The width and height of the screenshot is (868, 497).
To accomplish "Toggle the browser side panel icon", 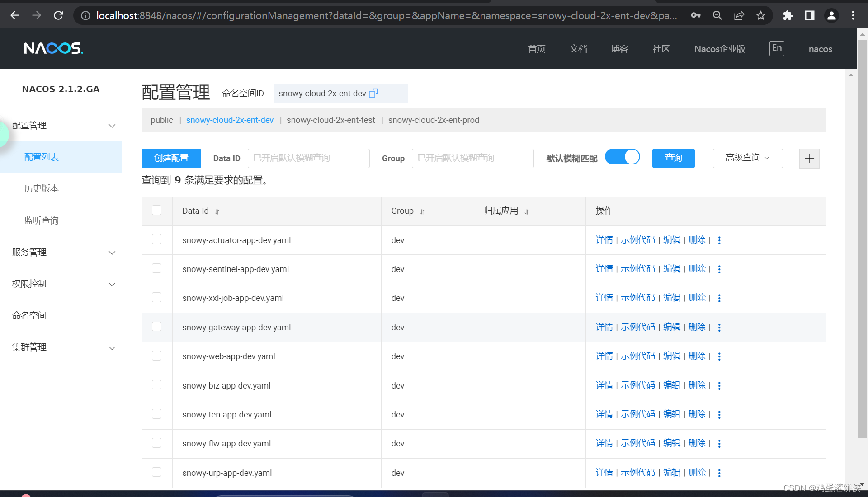I will pos(810,15).
